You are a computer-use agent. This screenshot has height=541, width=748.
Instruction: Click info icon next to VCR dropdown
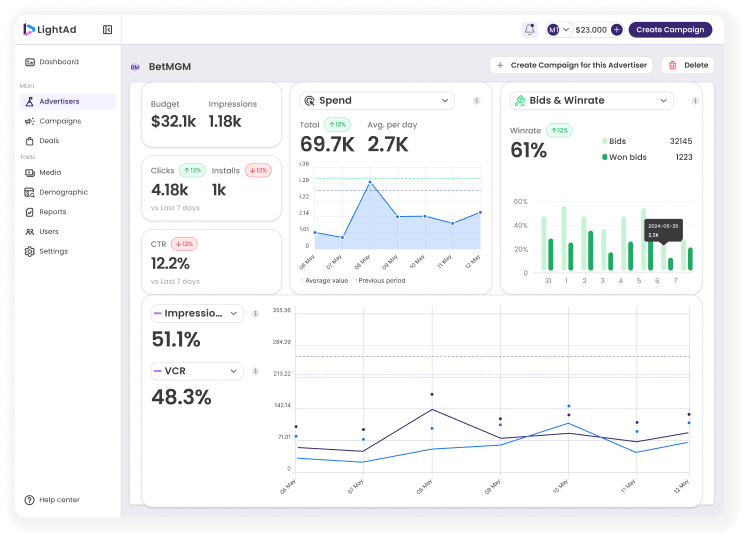(x=255, y=371)
